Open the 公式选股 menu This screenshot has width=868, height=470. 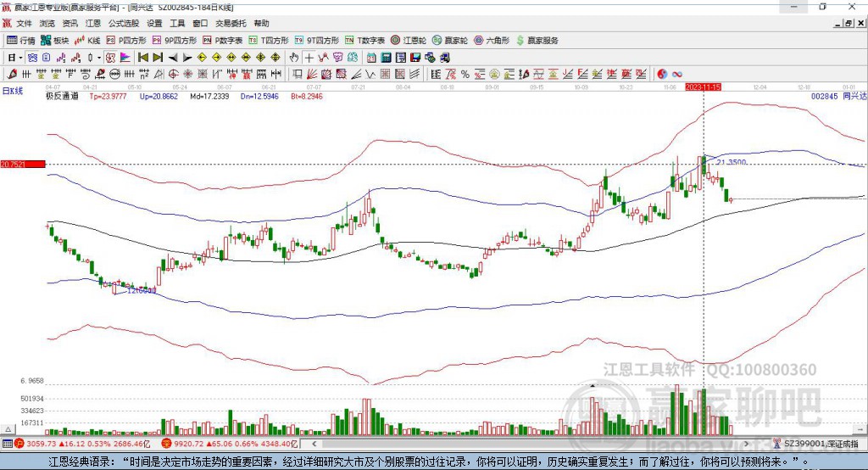tap(124, 23)
